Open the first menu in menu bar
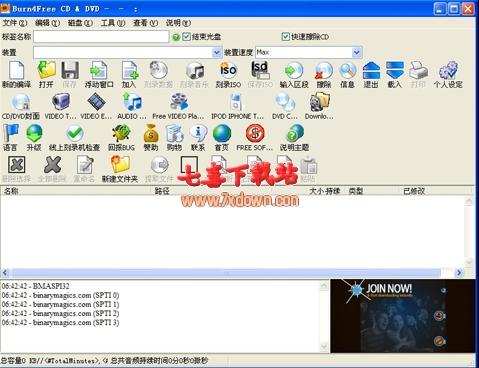The width and height of the screenshot is (479, 368). (15, 23)
